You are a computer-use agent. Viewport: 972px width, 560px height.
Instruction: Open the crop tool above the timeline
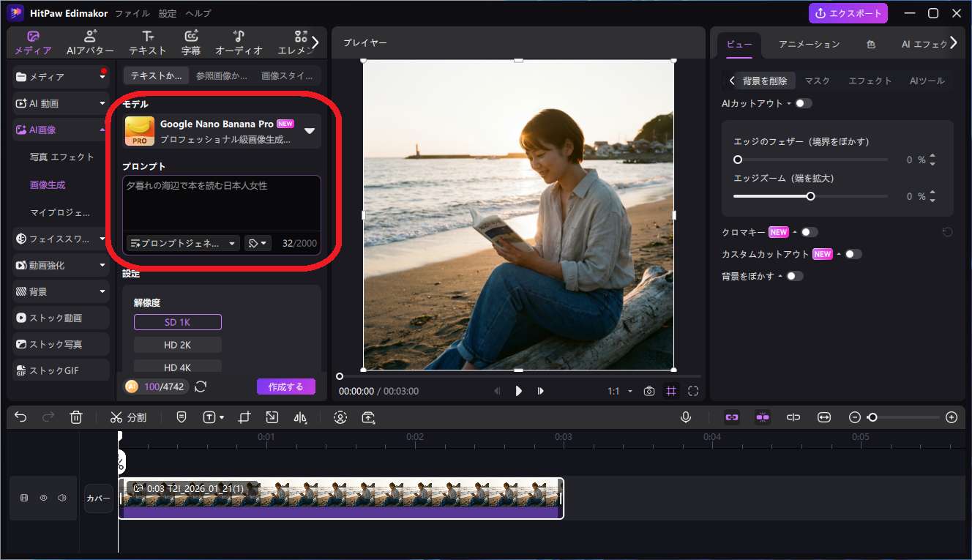(244, 417)
